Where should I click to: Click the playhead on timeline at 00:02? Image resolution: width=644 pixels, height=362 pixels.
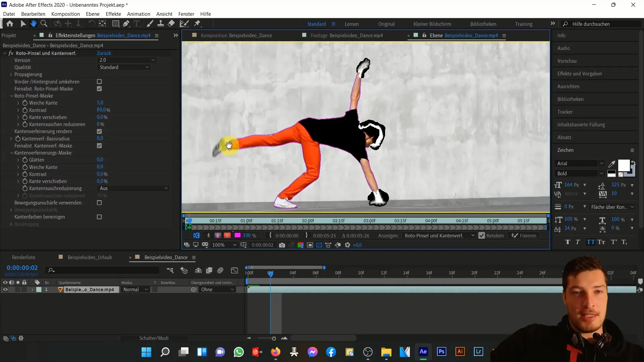point(271,273)
